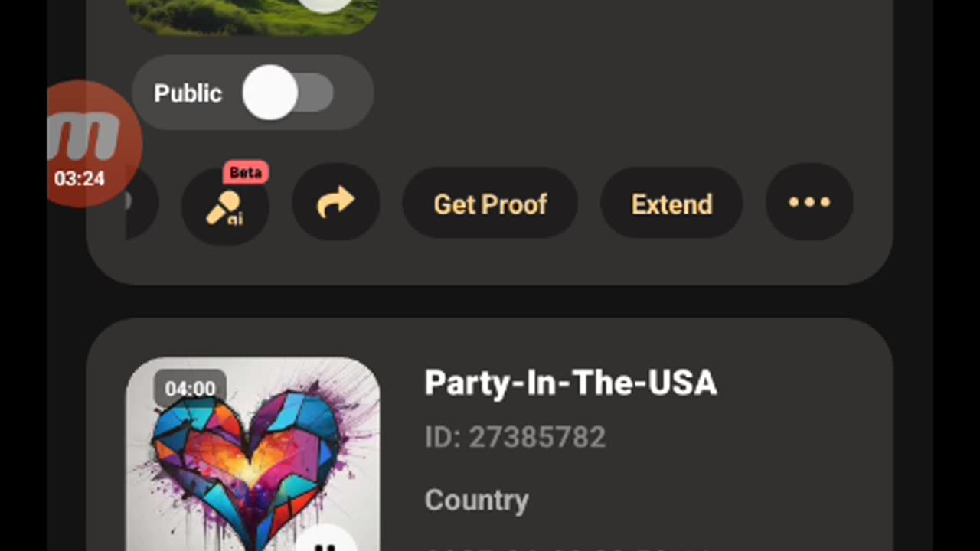Click the partially hidden button left of AI mic
This screenshot has width=980, height=551.
142,203
